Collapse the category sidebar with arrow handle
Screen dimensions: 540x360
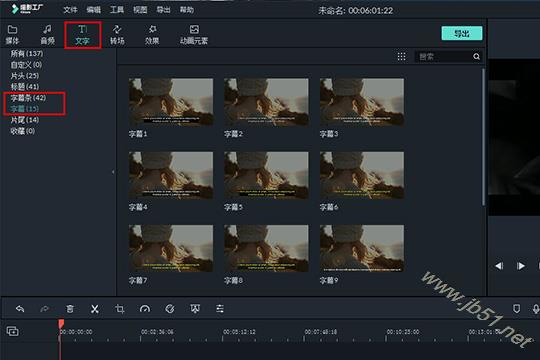pyautogui.click(x=113, y=172)
